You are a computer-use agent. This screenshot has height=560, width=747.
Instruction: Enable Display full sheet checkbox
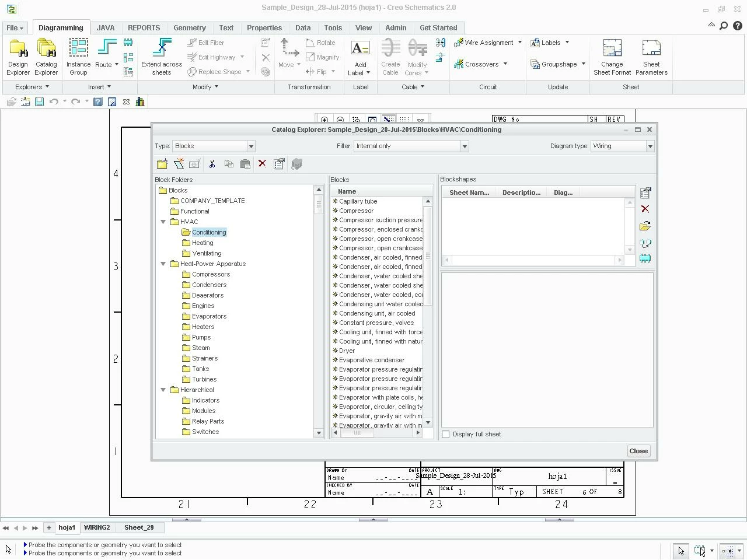446,434
